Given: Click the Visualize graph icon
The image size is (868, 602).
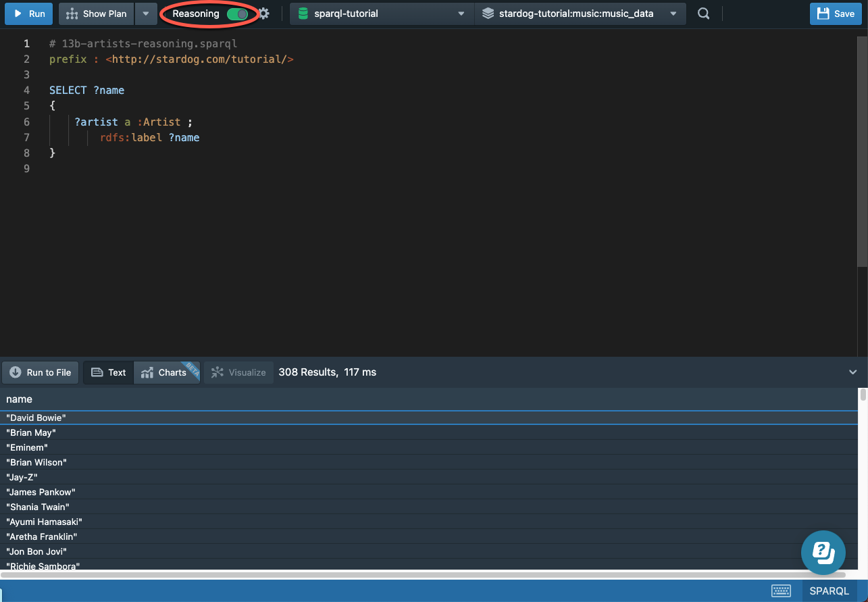Looking at the screenshot, I should pyautogui.click(x=218, y=372).
